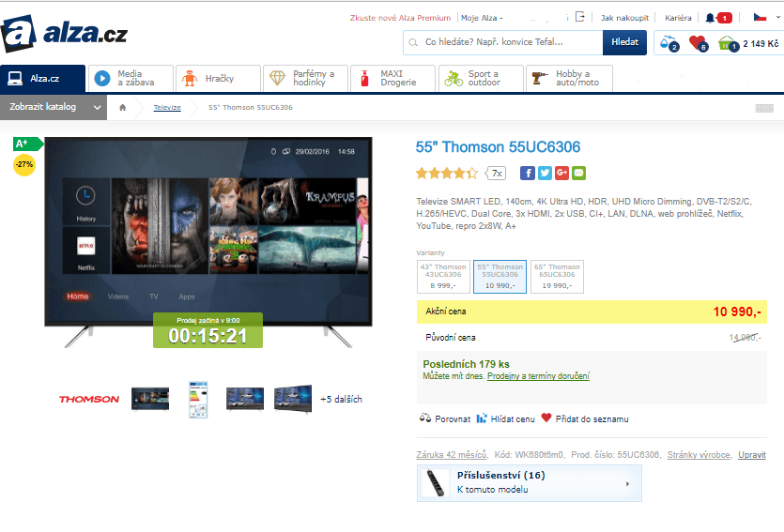
Task: Click the A+ energy label badge
Action: [27, 144]
